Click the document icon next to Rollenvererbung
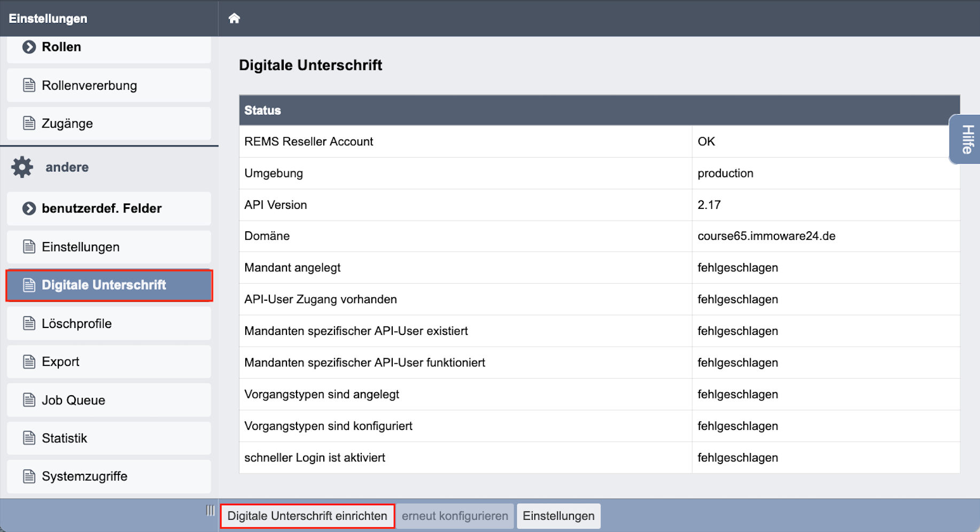980x532 pixels. point(29,85)
